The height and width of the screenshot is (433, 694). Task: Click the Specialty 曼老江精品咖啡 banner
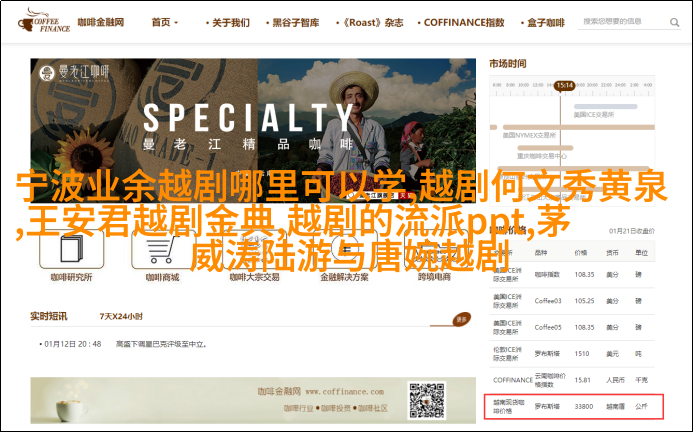pos(253,131)
